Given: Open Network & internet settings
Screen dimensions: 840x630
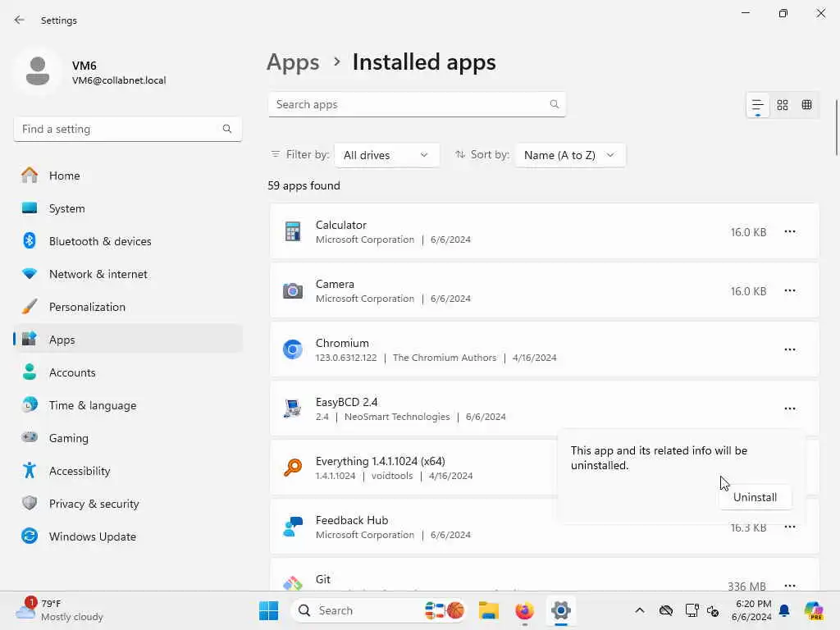Looking at the screenshot, I should click(128, 274).
